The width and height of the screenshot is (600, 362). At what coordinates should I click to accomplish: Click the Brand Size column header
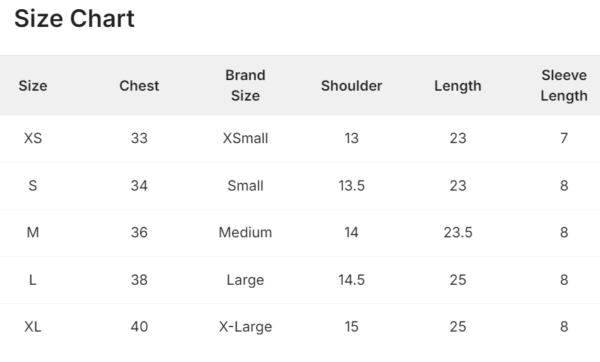click(245, 85)
